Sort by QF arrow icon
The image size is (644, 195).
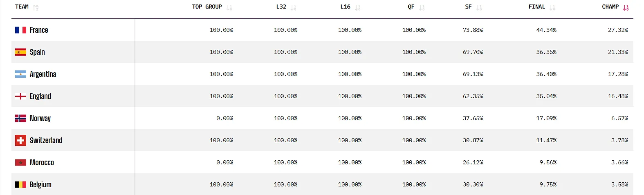(x=422, y=7)
